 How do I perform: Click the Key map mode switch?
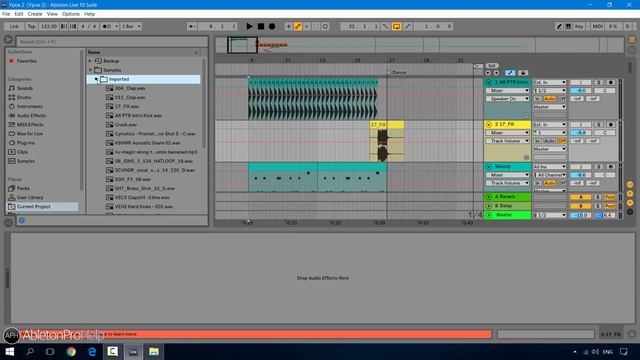click(x=579, y=26)
